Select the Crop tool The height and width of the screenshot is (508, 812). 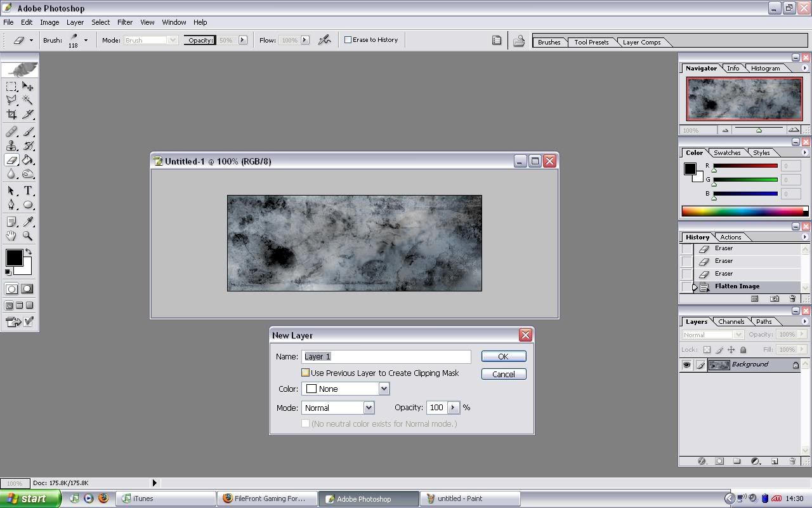click(11, 115)
